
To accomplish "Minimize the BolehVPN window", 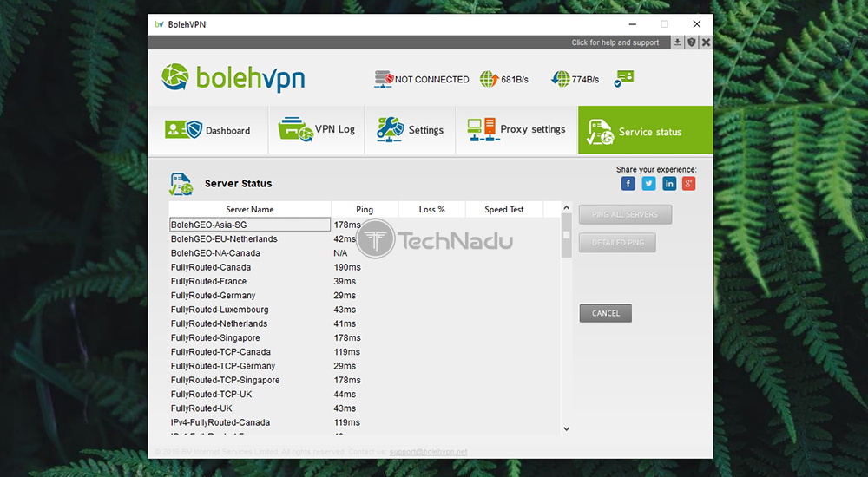I will pos(632,24).
